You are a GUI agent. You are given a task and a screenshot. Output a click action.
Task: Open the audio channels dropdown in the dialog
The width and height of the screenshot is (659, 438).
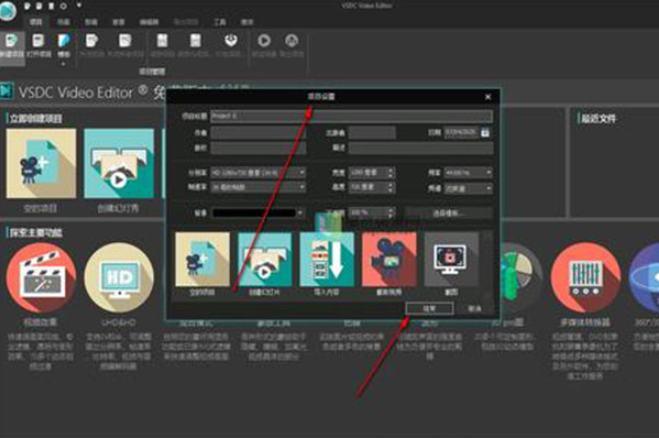click(468, 189)
